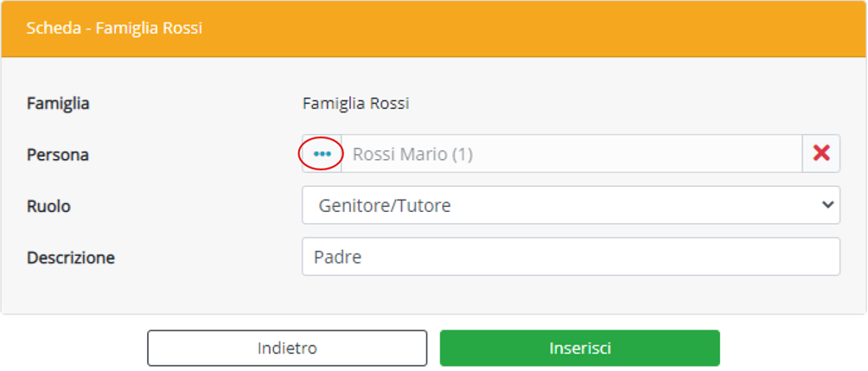Clear the Persona field with red X
The image size is (868, 371).
[821, 154]
